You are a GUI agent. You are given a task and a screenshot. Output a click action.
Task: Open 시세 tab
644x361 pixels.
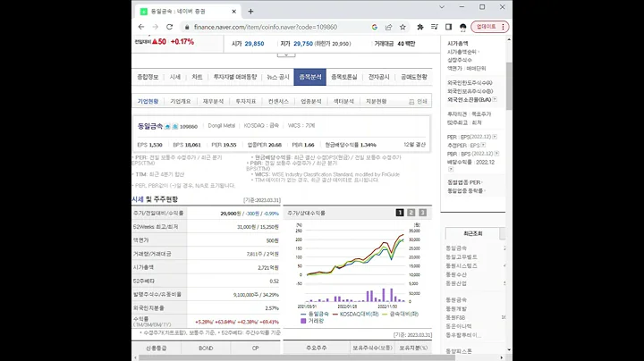175,77
